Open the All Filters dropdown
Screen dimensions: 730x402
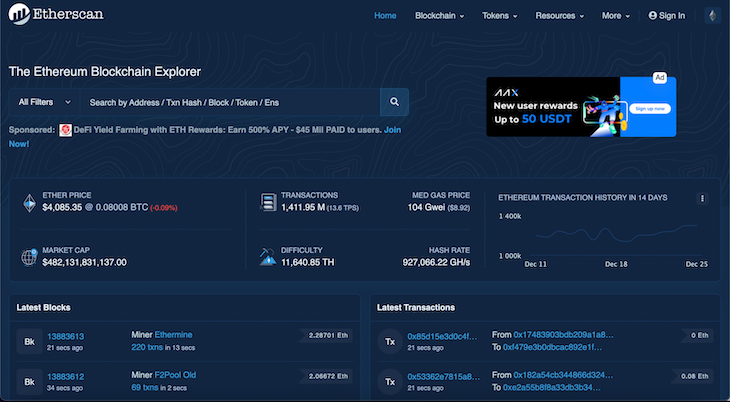tap(45, 102)
